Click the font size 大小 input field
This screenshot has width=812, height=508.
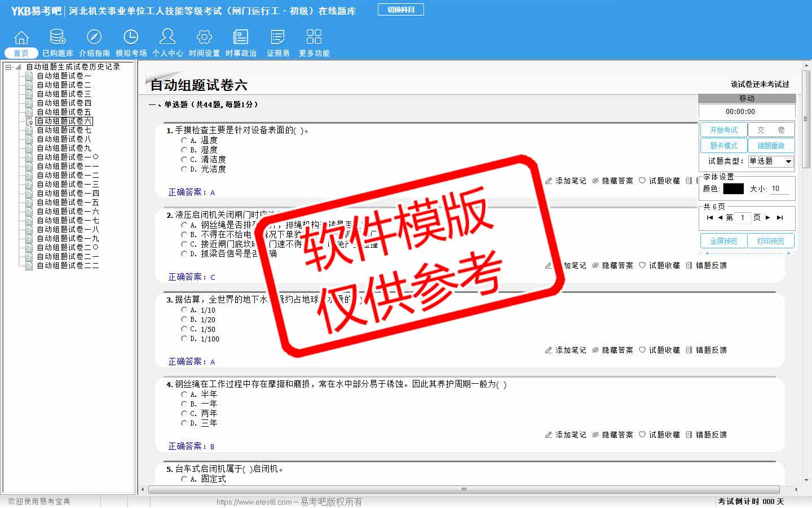(779, 189)
